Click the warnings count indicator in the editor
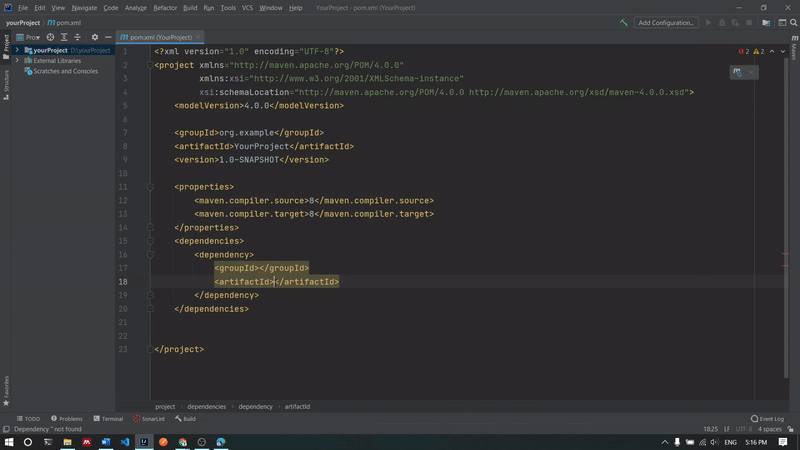800x450 pixels. [x=759, y=52]
